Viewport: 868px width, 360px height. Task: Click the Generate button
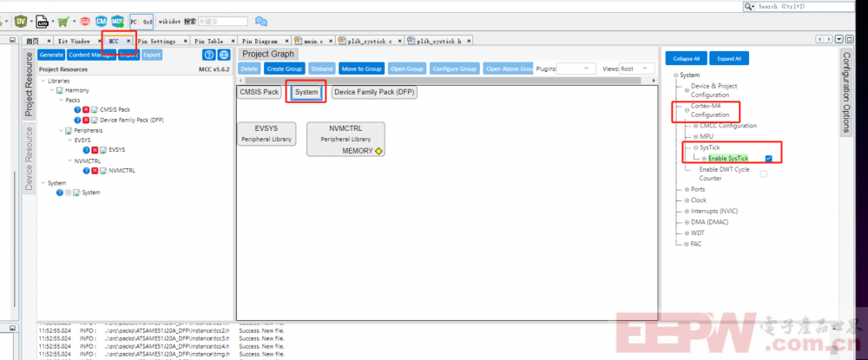51,55
